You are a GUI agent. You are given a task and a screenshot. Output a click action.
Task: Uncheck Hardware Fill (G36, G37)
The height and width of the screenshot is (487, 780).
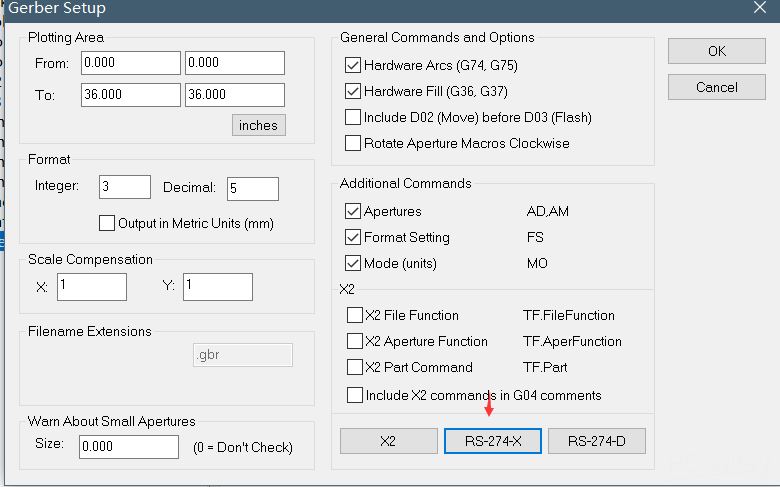coord(353,91)
